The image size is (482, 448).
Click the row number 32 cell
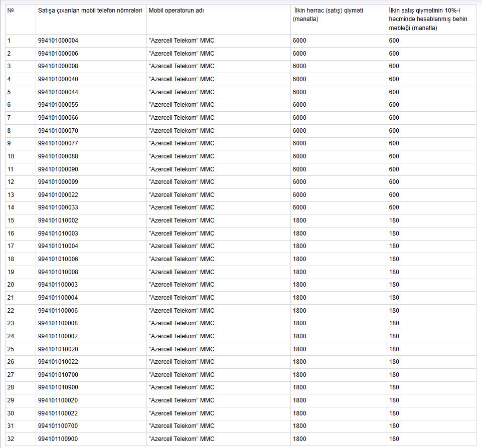coord(11,439)
